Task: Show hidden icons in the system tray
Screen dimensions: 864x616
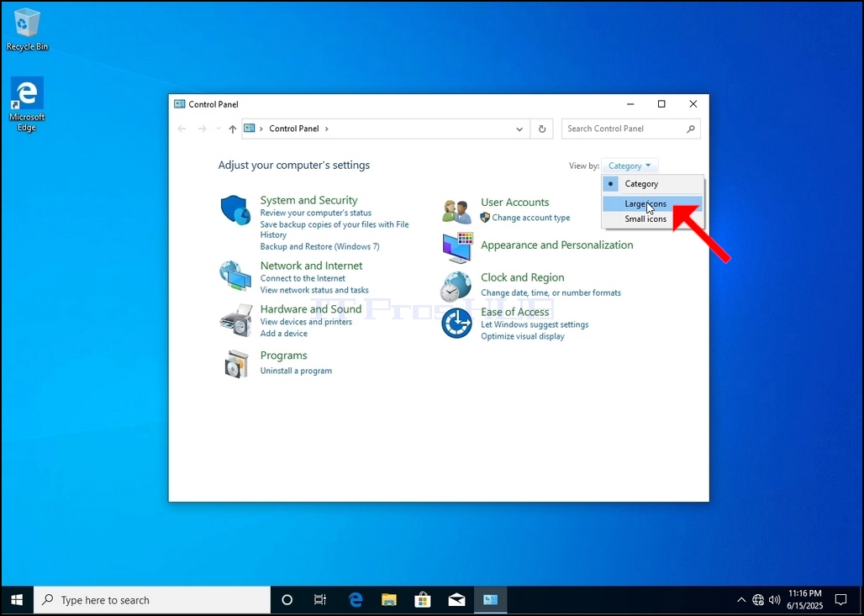Action: [741, 600]
